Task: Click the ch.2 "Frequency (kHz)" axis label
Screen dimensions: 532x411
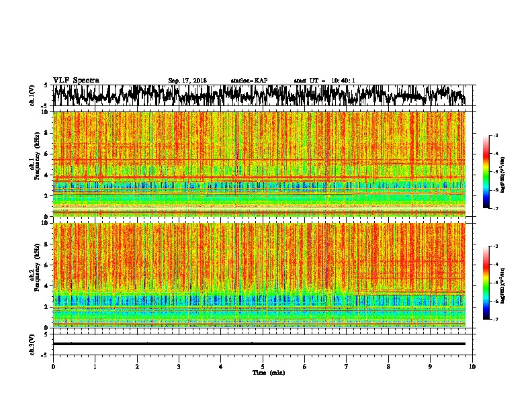Action: 37,267
